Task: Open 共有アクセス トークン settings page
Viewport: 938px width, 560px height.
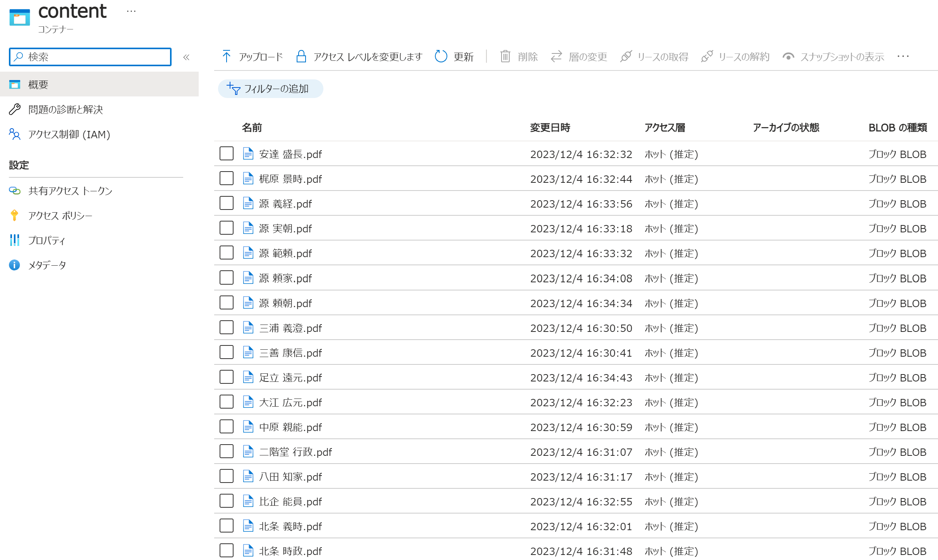Action: click(70, 191)
